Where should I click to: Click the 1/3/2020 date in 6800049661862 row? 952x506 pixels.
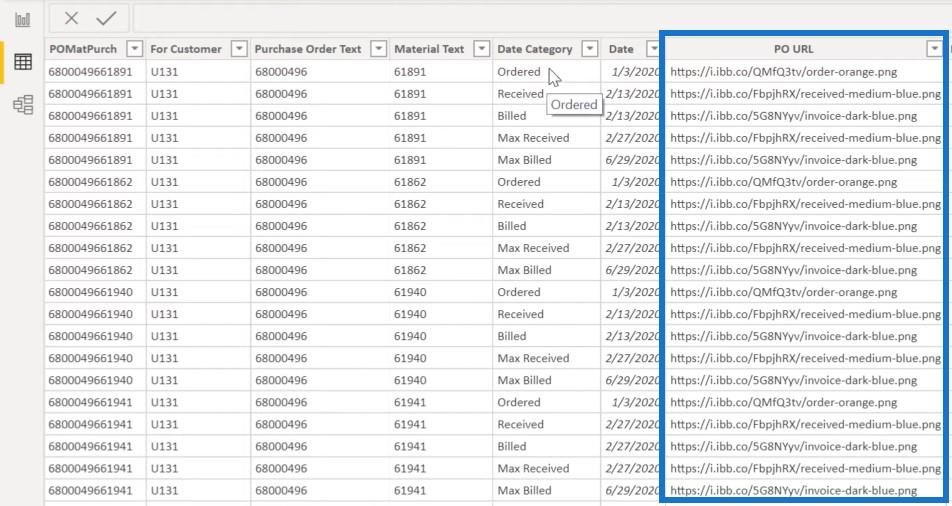[636, 182]
